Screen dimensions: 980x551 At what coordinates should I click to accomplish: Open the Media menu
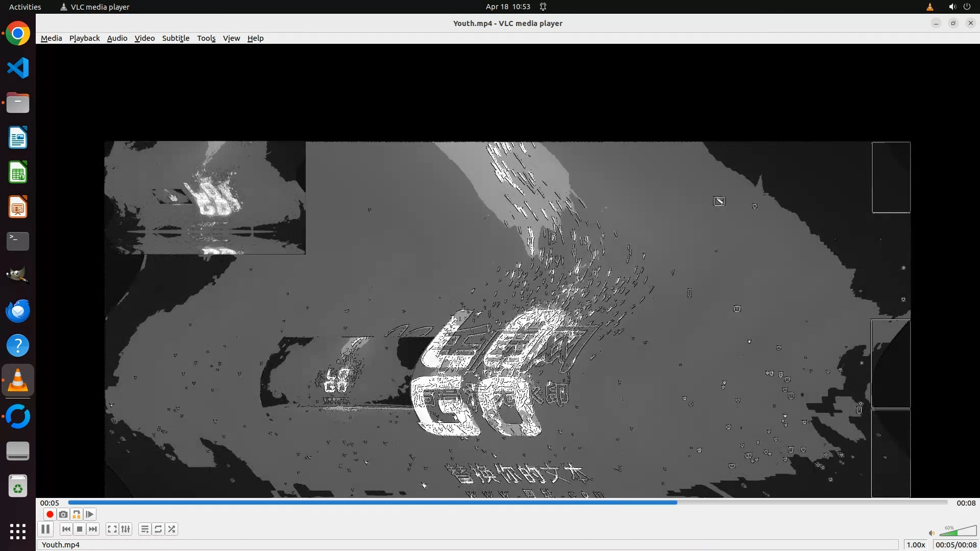point(51,38)
